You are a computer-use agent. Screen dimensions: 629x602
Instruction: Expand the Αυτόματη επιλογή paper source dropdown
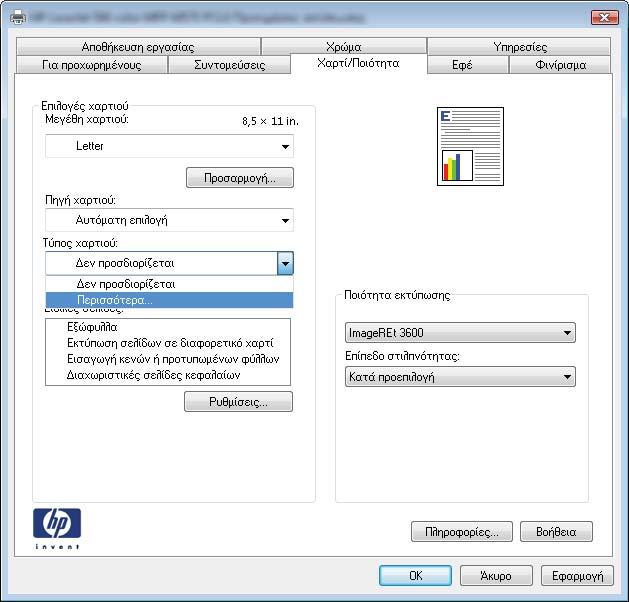pos(169,220)
